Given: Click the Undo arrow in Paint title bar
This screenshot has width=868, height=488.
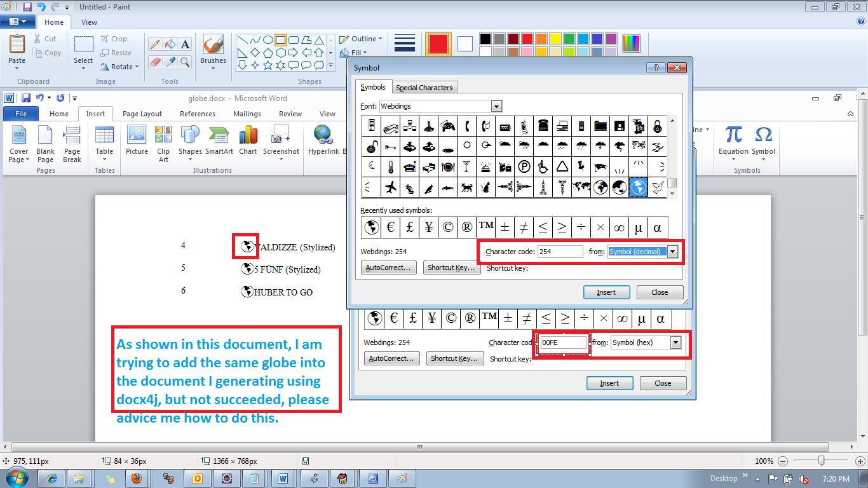Looking at the screenshot, I should pos(41,7).
